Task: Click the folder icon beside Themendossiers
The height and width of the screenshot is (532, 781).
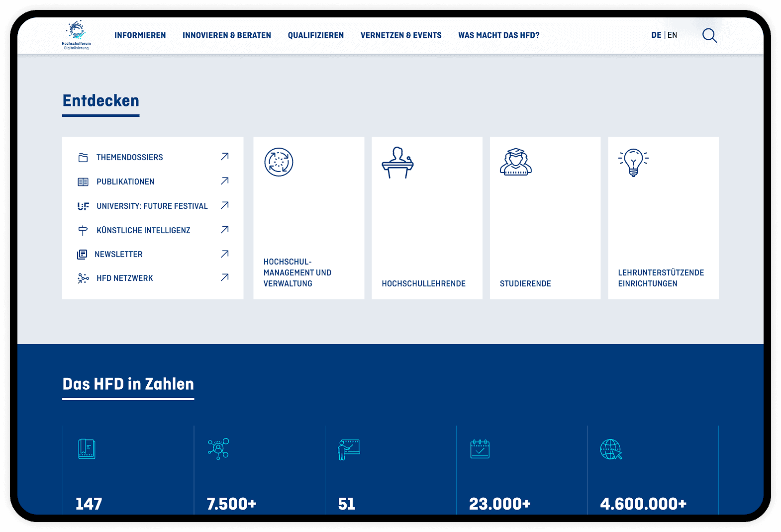Action: (x=83, y=158)
